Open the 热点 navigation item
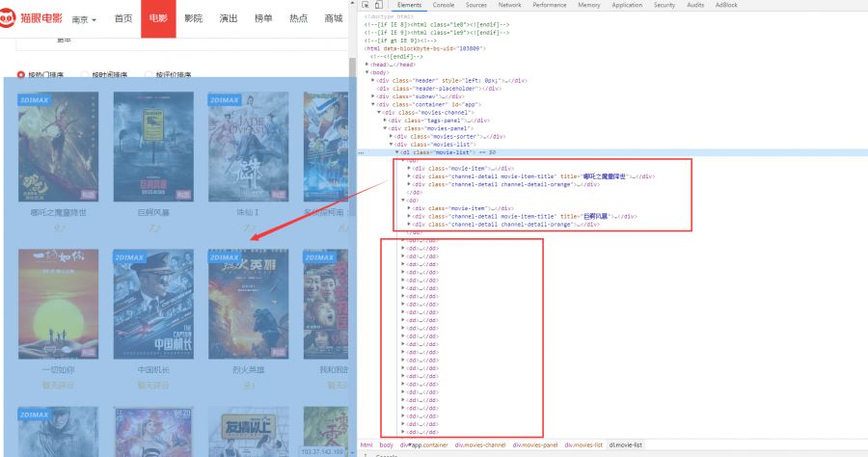 click(x=298, y=18)
